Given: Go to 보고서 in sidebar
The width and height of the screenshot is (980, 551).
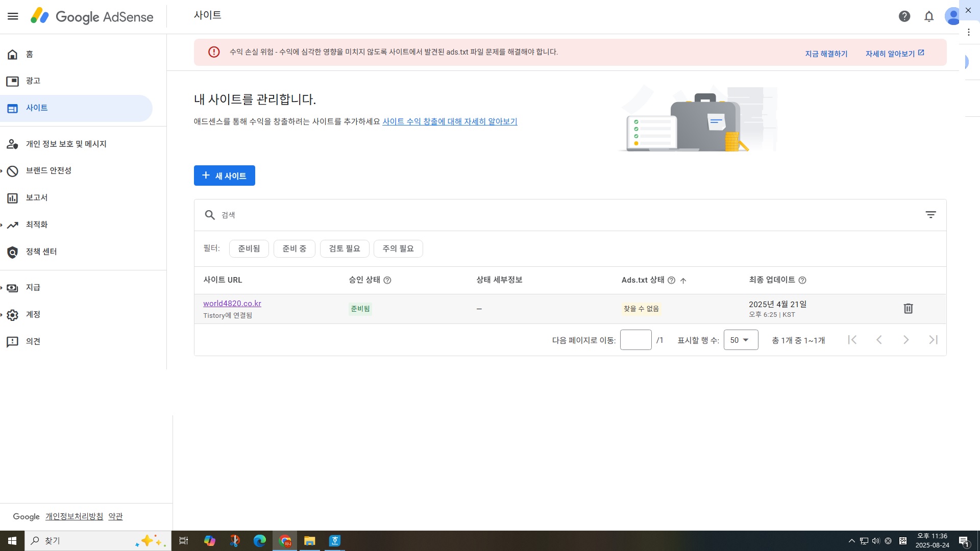Looking at the screenshot, I should coord(37,197).
